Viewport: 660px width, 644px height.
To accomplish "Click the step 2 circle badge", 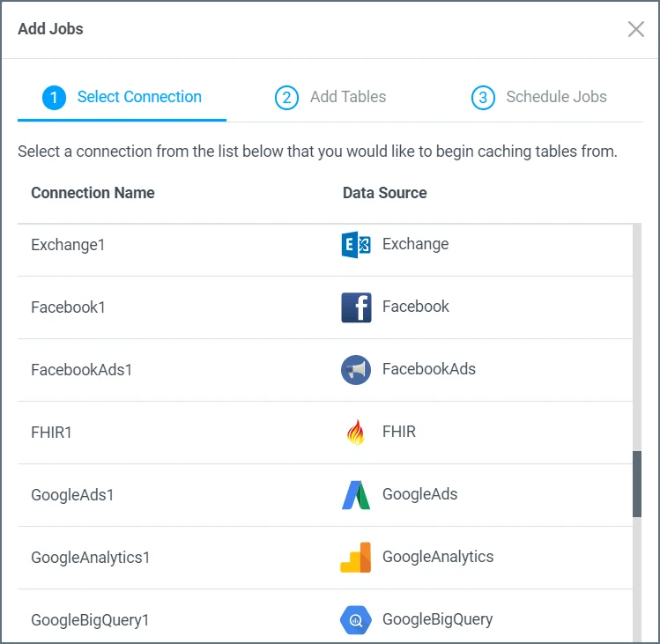I will [x=286, y=98].
